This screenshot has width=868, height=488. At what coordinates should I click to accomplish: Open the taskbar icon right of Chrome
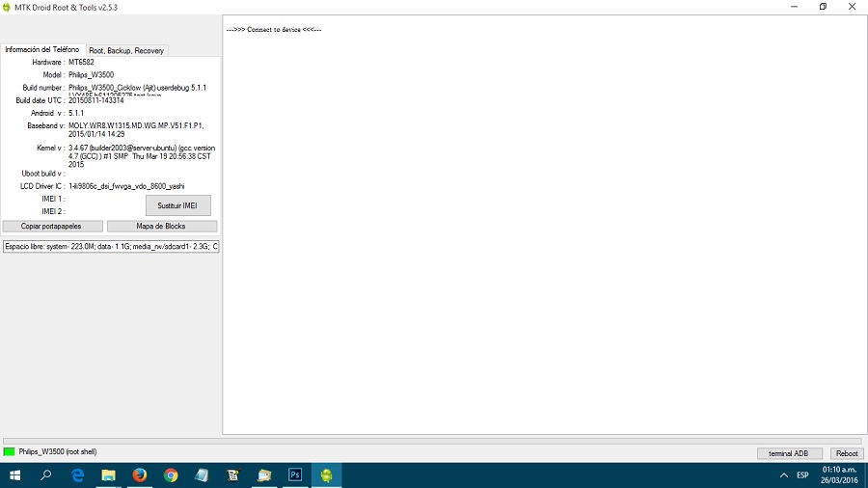202,475
